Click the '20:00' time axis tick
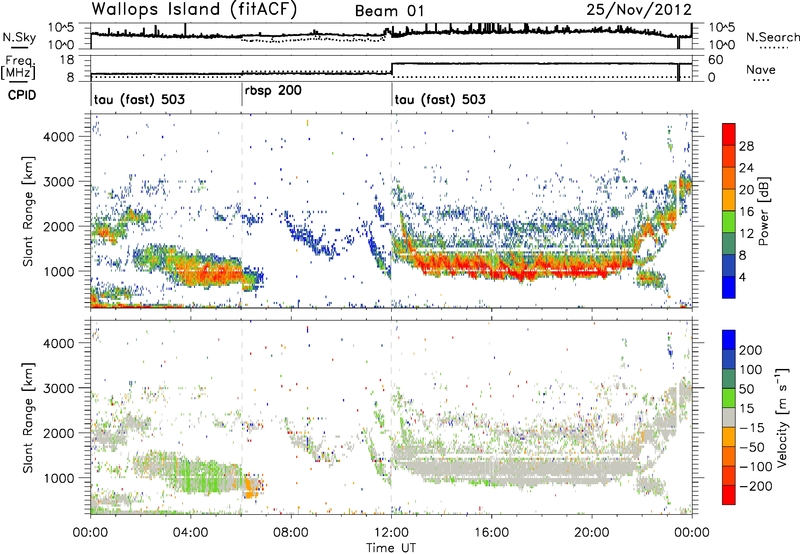Image resolution: width=800 pixels, height=554 pixels. (592, 533)
